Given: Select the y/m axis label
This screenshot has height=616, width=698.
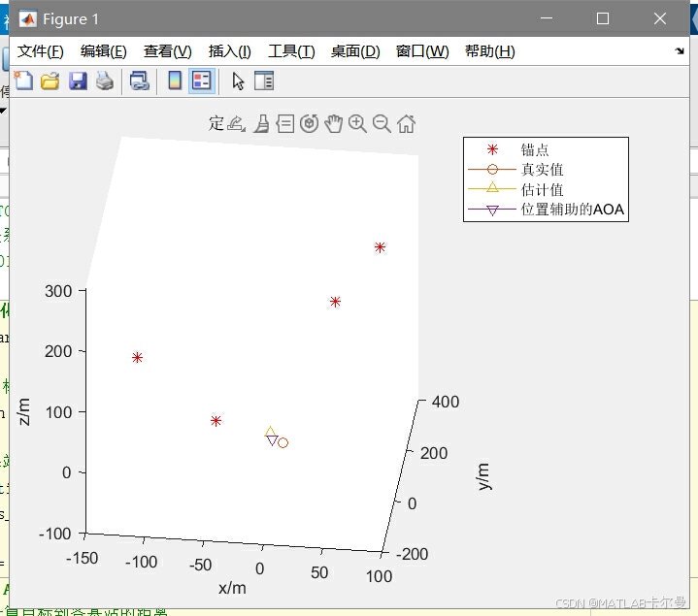Looking at the screenshot, I should point(483,476).
